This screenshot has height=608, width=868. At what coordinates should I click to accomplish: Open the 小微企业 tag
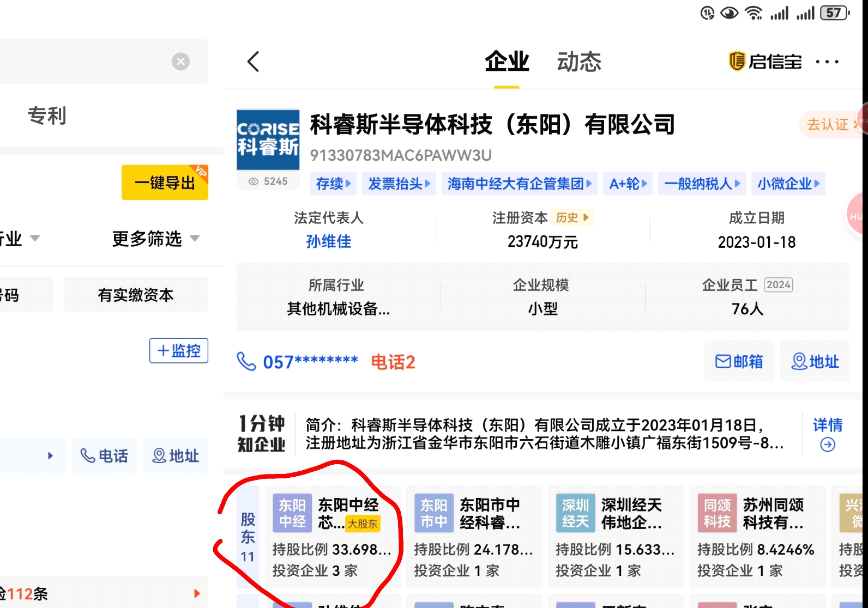coord(788,184)
